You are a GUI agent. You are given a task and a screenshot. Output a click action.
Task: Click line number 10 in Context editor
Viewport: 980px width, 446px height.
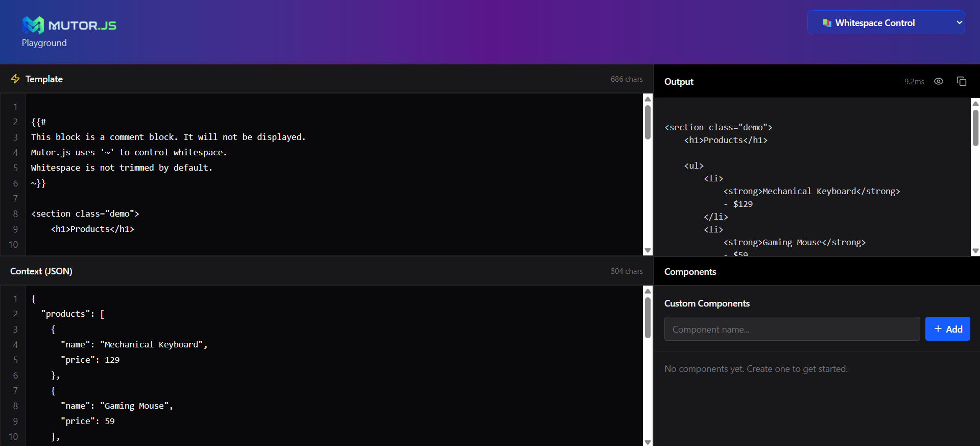click(13, 437)
